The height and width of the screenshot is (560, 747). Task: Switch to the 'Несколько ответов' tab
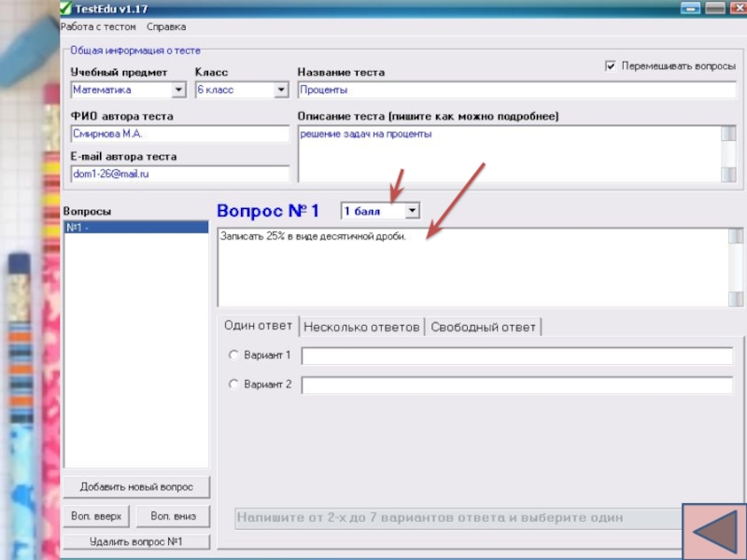pyautogui.click(x=361, y=328)
